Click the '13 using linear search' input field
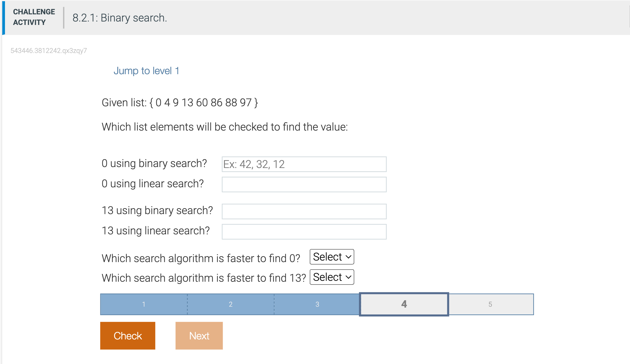This screenshot has width=630, height=364. [303, 231]
